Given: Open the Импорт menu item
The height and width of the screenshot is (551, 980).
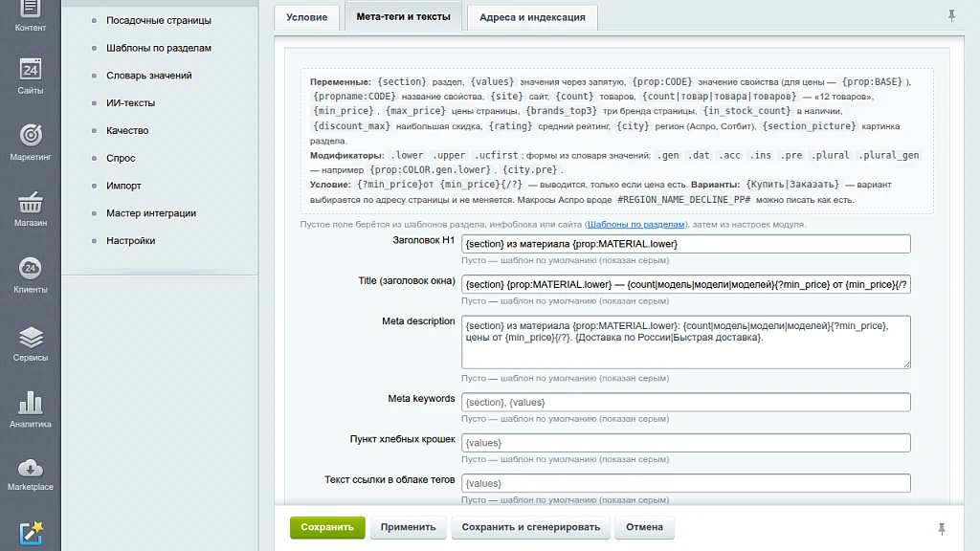Looking at the screenshot, I should [123, 185].
